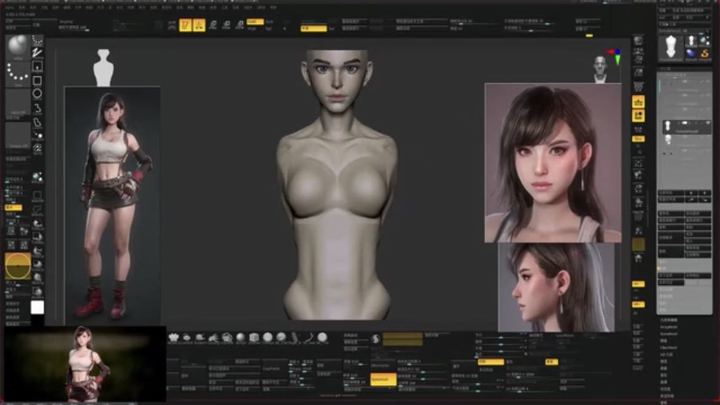This screenshot has width=720, height=405.
Task: Select the square selection icon in left column
Action: 38,81
